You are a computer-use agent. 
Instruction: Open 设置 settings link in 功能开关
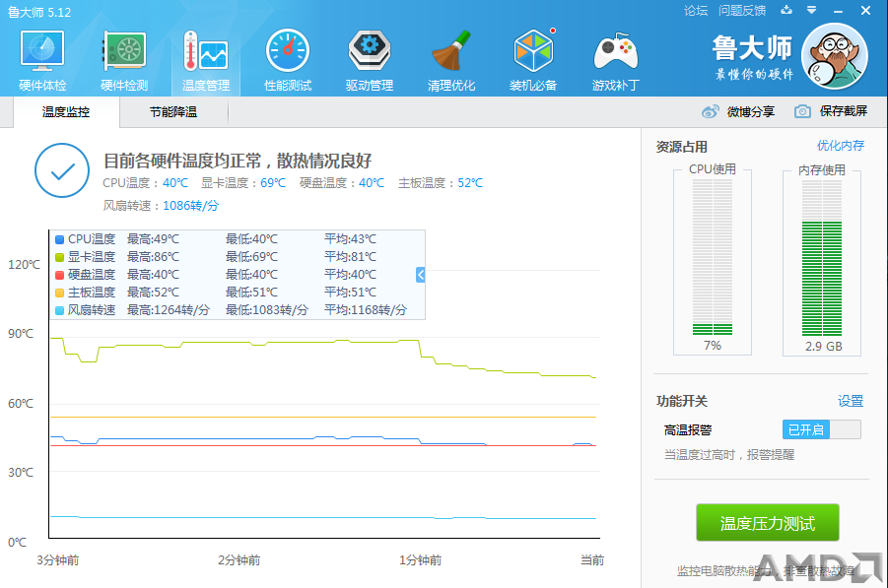point(851,401)
